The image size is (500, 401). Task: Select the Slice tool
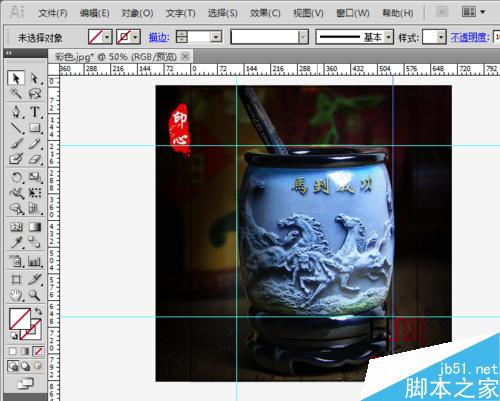point(35,279)
